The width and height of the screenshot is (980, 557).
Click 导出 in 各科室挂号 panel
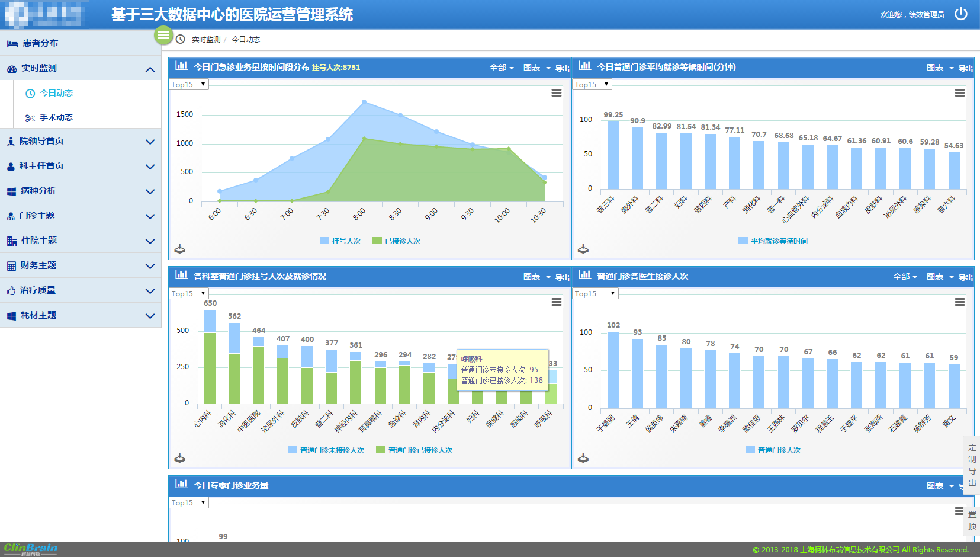[x=562, y=277]
